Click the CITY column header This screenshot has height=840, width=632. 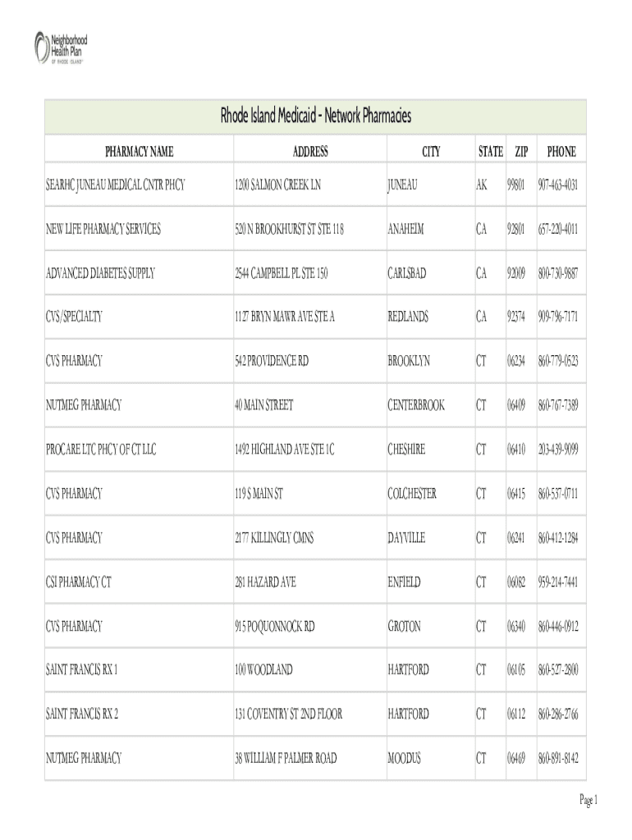tap(431, 152)
